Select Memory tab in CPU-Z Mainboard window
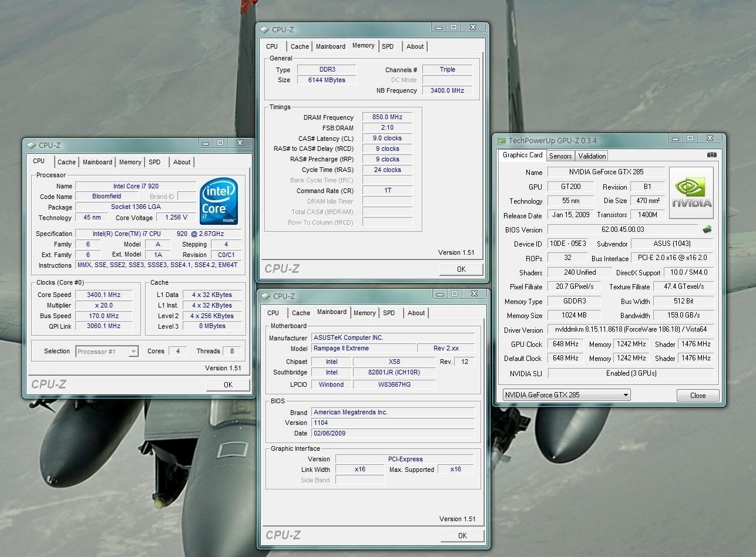The width and height of the screenshot is (756, 557). (x=365, y=313)
